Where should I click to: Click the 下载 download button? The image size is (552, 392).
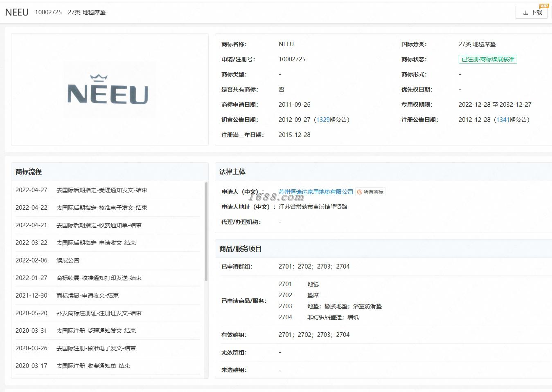(x=532, y=12)
